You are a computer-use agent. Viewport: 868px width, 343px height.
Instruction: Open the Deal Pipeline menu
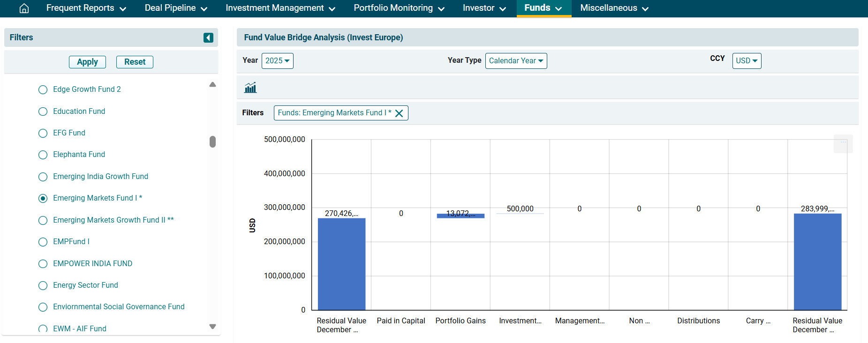pos(176,8)
